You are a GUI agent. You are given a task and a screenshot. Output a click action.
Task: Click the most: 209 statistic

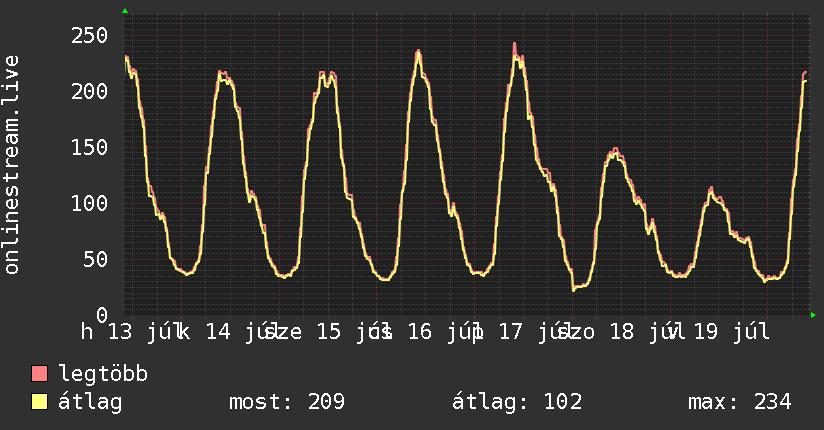pos(287,402)
